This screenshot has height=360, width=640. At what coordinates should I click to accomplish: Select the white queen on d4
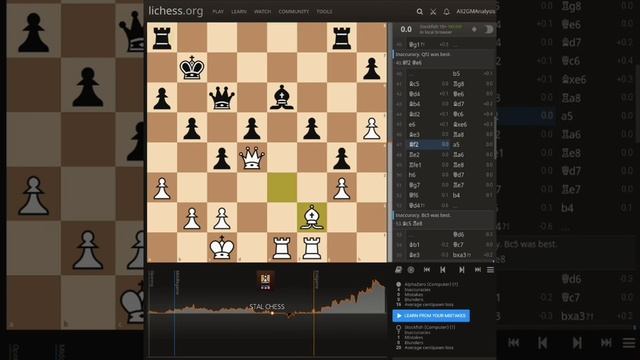click(252, 158)
